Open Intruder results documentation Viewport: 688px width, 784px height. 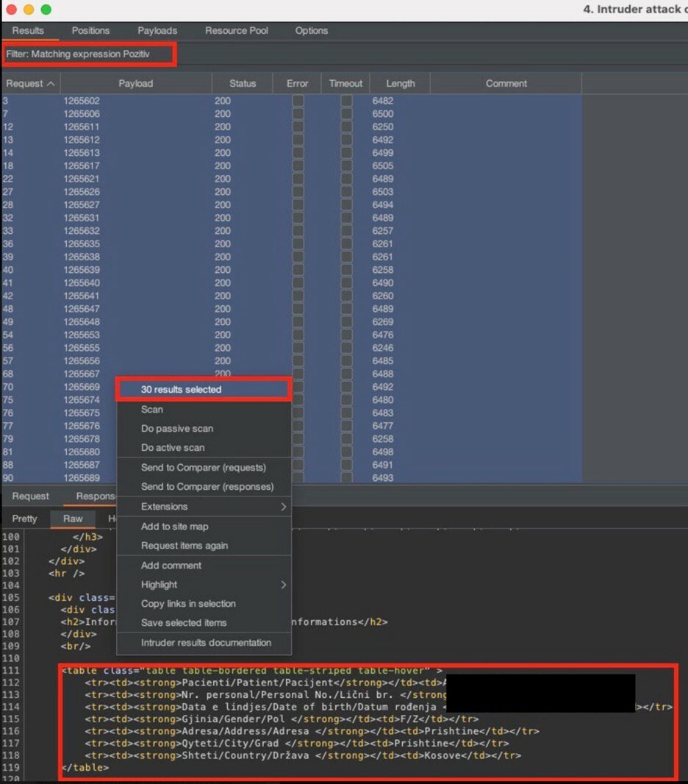pos(204,643)
